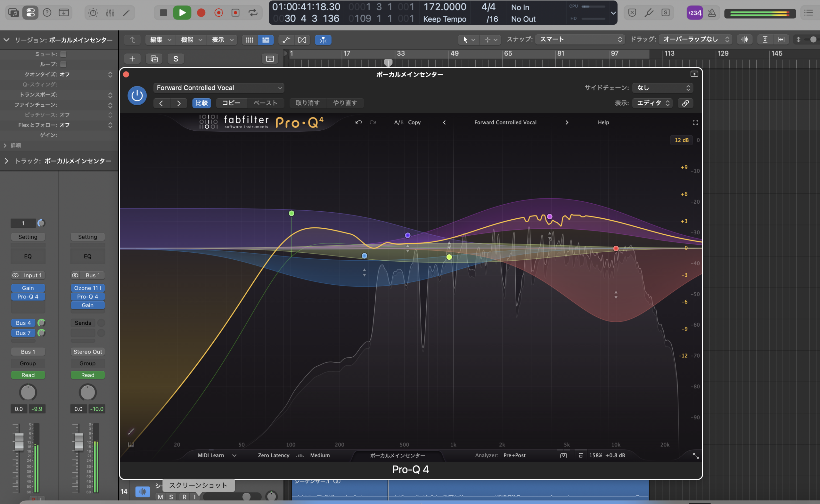
Task: Open the Library icon in control bar
Action: (14, 13)
